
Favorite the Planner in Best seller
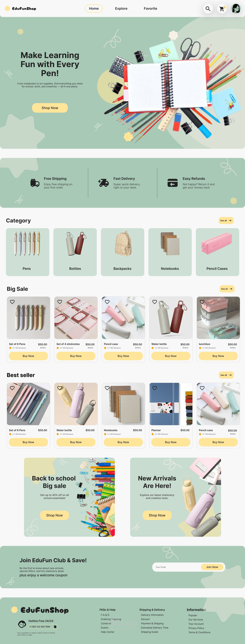coord(155,388)
